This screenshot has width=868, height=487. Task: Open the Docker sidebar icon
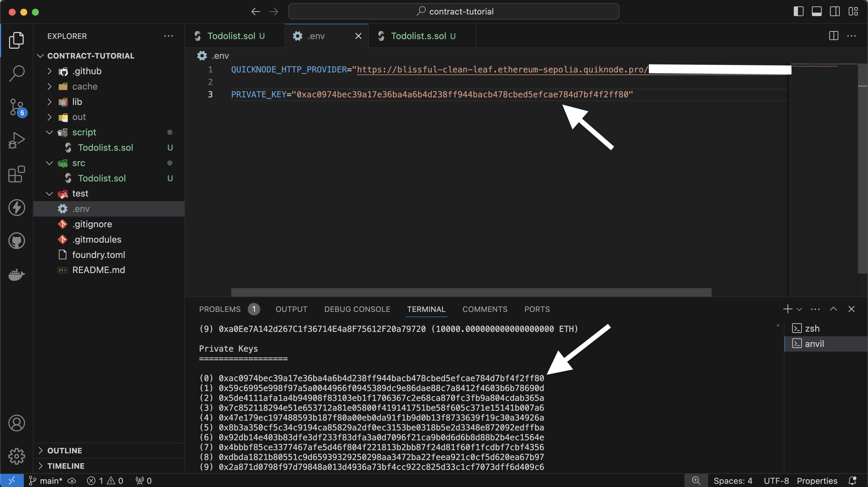17,275
